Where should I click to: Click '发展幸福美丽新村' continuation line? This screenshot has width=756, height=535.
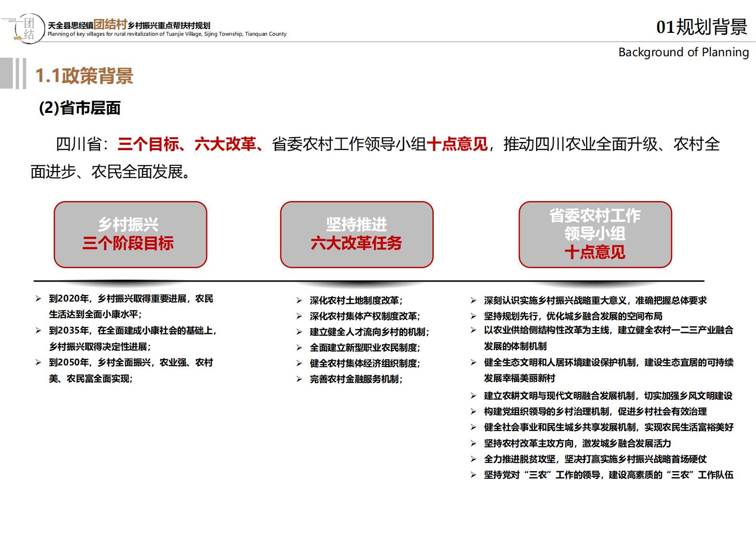tap(519, 378)
